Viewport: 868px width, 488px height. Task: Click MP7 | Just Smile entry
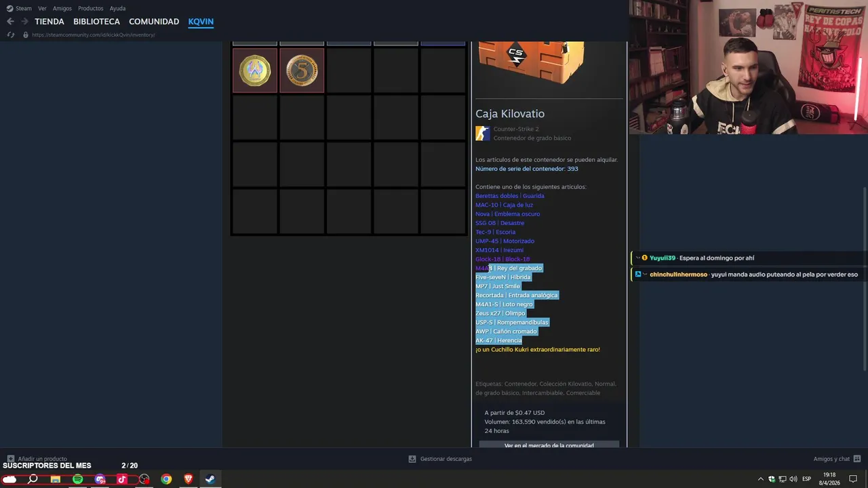(498, 286)
